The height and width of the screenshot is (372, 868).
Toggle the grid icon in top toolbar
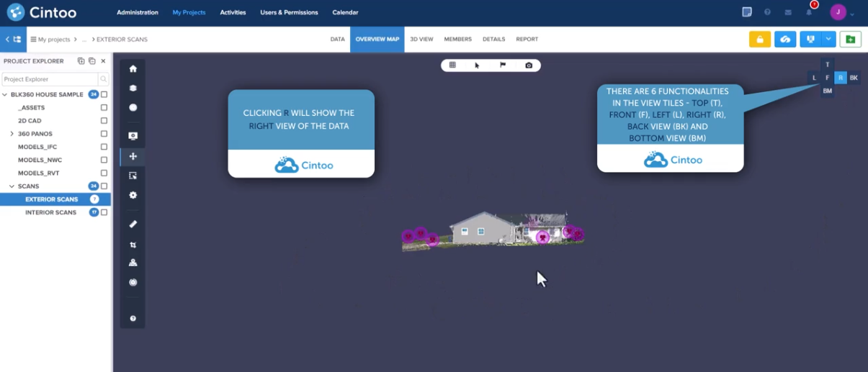pos(452,65)
